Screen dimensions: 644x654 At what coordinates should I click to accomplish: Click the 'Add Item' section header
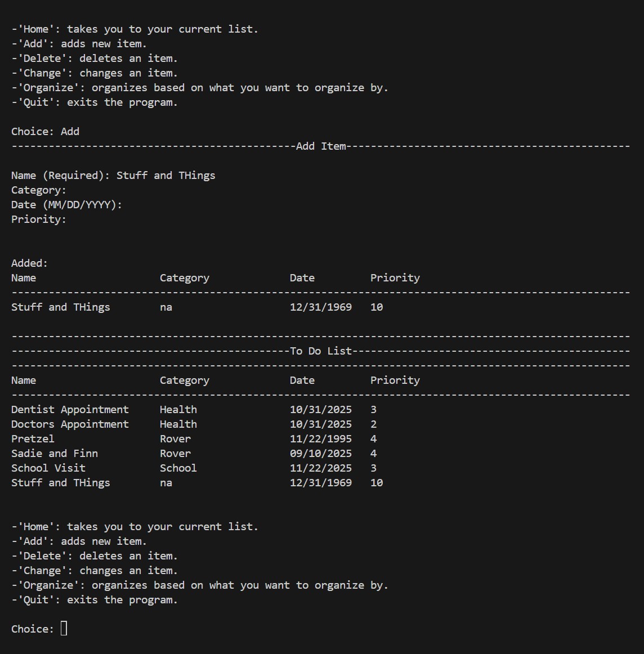coord(320,146)
